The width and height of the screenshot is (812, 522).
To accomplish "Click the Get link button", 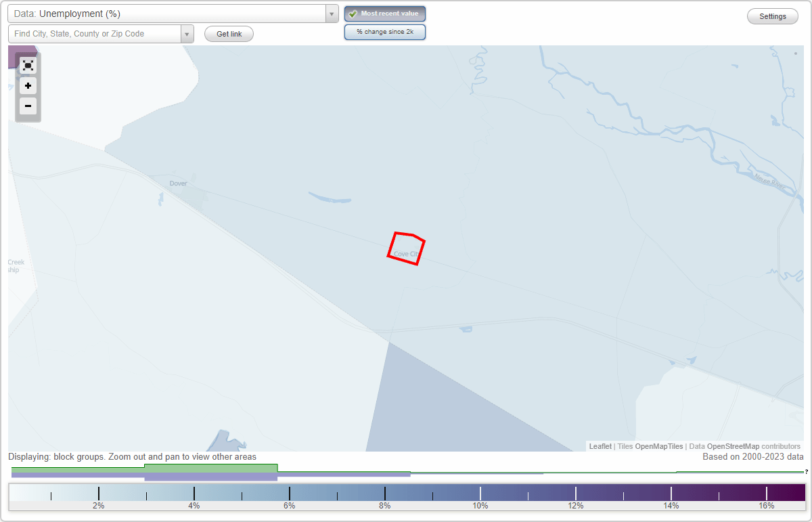I will coord(229,34).
